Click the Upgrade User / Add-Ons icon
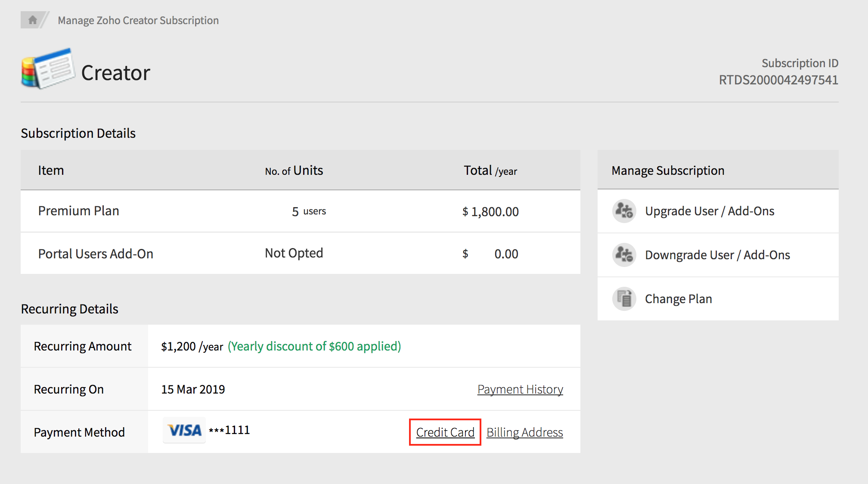Viewport: 868px width, 484px height. point(624,211)
